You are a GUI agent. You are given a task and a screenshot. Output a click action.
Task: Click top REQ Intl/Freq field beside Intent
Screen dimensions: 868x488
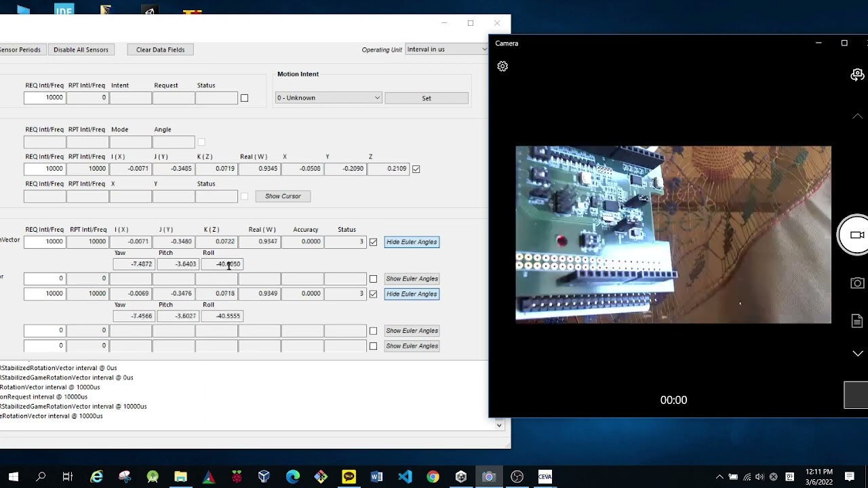[45, 98]
